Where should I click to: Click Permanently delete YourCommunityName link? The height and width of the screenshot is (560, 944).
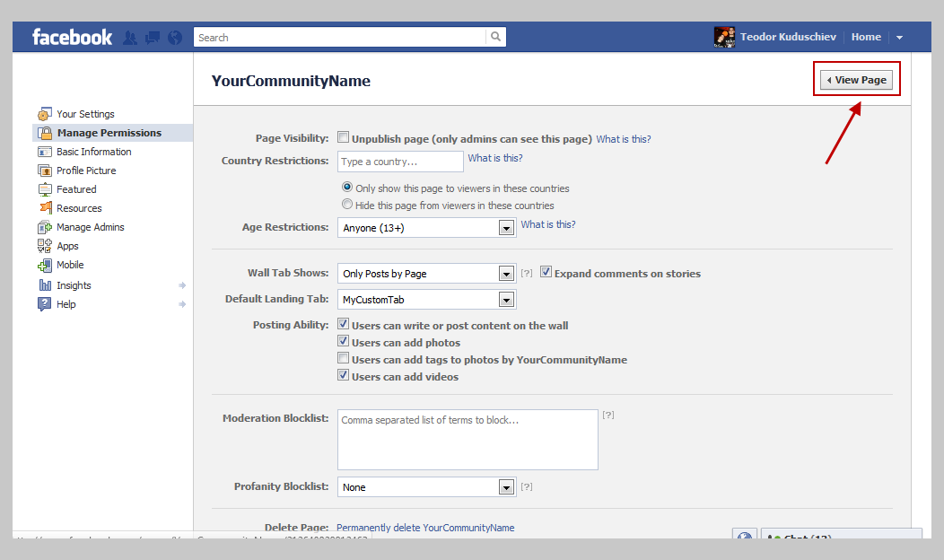(425, 528)
